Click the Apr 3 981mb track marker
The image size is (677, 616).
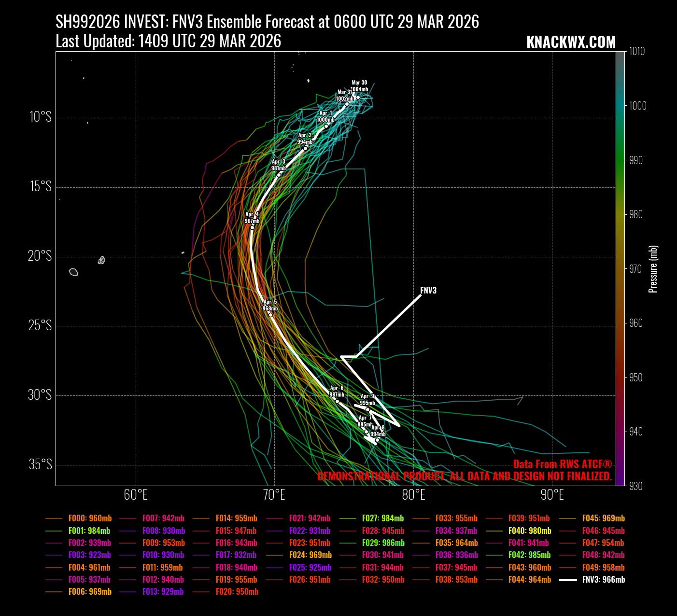279,175
